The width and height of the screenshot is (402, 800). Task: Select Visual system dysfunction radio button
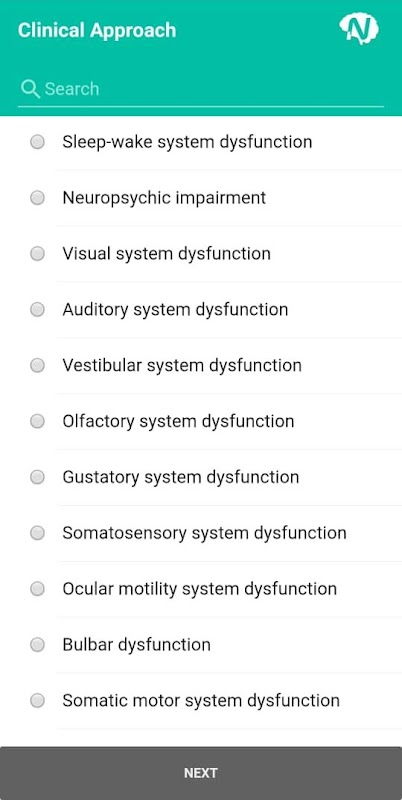click(x=37, y=254)
